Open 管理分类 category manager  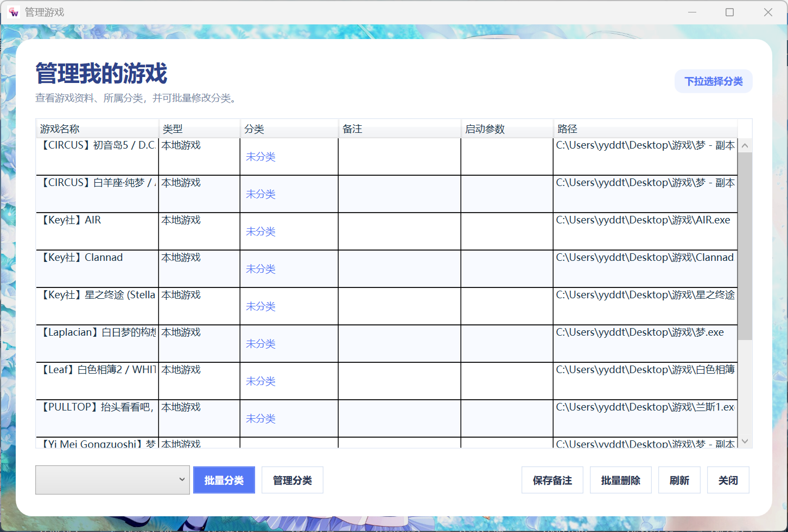point(293,480)
